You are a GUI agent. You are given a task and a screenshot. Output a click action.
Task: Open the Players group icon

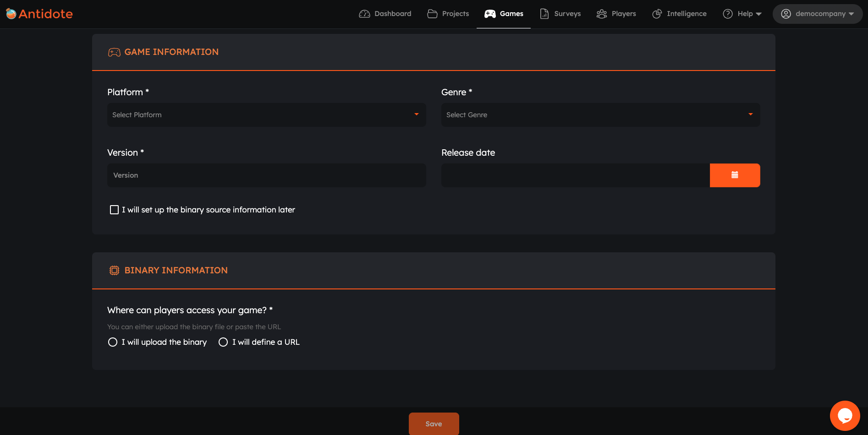pos(601,14)
